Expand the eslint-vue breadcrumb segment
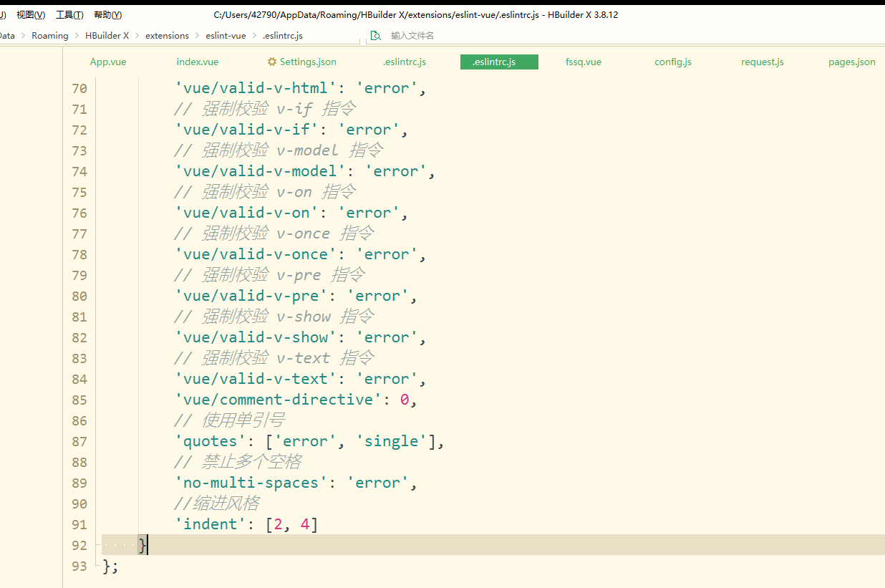 tap(226, 36)
